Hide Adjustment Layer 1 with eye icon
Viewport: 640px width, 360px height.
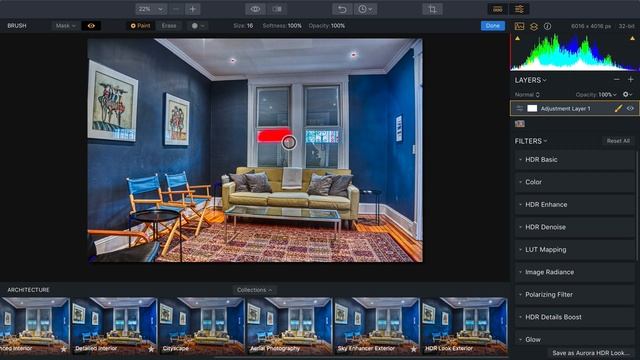630,109
